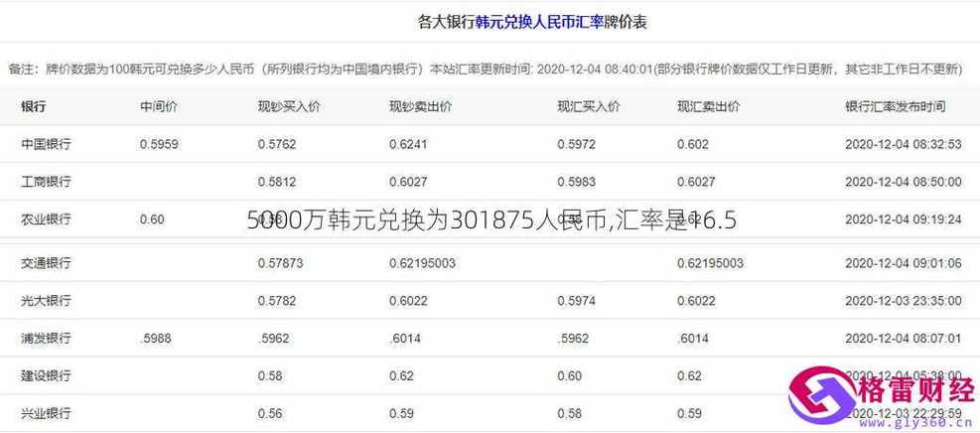The image size is (980, 433).
Task: Click 中国银行 现钞卖出价 value 0.6241
Action: [408, 144]
